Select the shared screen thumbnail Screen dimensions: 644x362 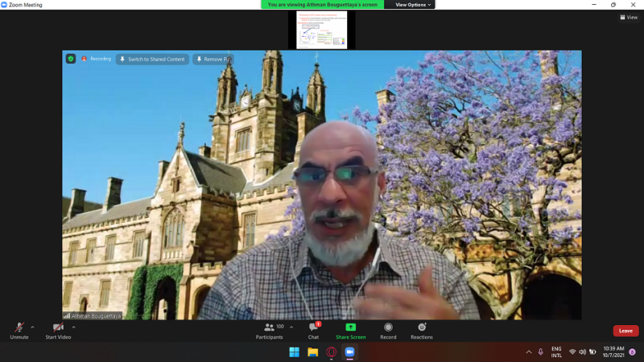321,30
